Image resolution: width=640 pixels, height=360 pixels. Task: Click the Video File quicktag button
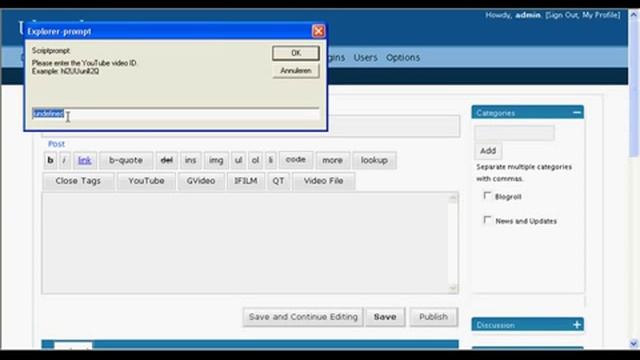point(323,181)
